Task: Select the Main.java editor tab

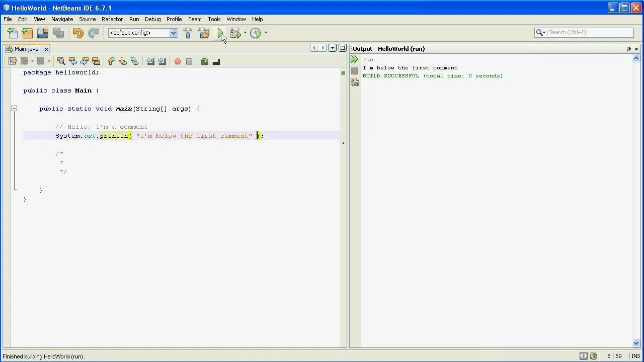Action: click(26, 49)
